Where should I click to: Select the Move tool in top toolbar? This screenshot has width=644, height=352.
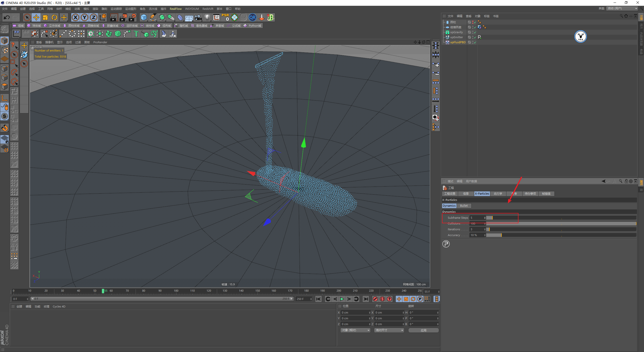(36, 17)
